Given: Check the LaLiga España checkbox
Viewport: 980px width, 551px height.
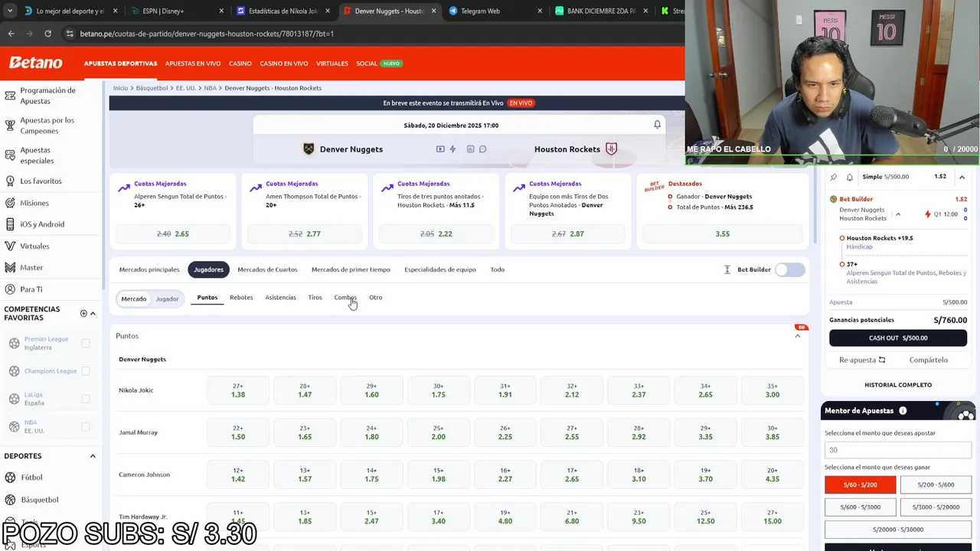Looking at the screenshot, I should (x=86, y=399).
